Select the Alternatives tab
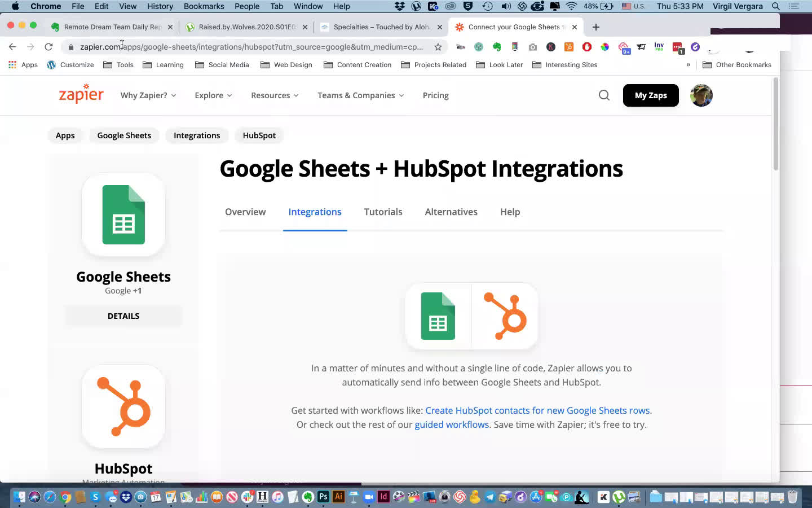This screenshot has width=812, height=508. coord(451,212)
